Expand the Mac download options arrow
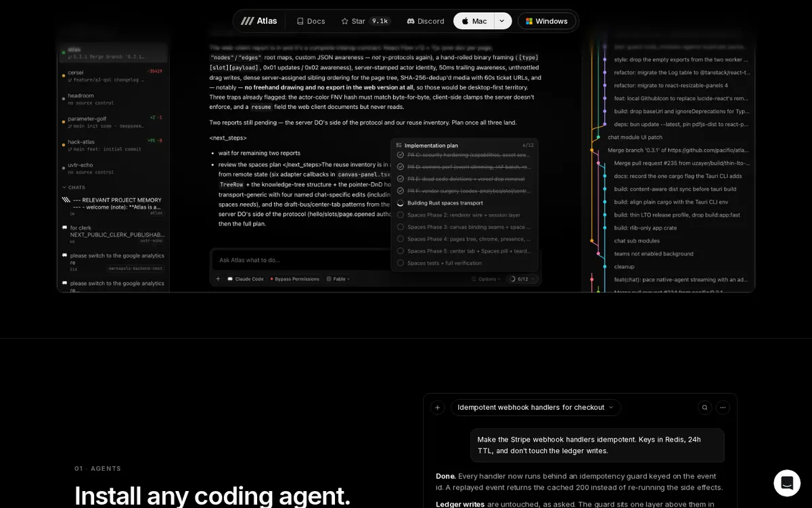The height and width of the screenshot is (508, 812). tap(502, 21)
